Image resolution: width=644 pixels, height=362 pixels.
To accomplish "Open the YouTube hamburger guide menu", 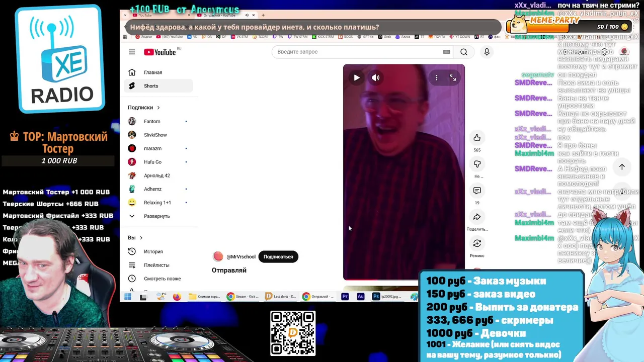I will pos(132,52).
